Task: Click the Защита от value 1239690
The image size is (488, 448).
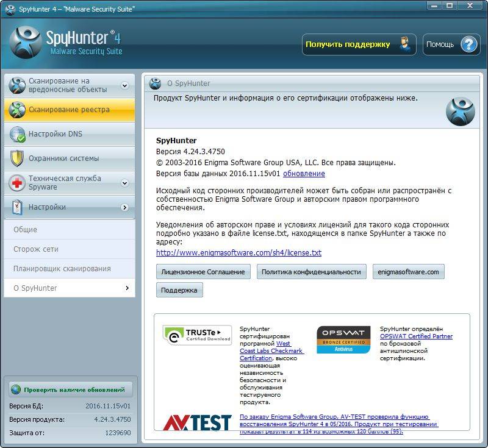Action: click(118, 432)
